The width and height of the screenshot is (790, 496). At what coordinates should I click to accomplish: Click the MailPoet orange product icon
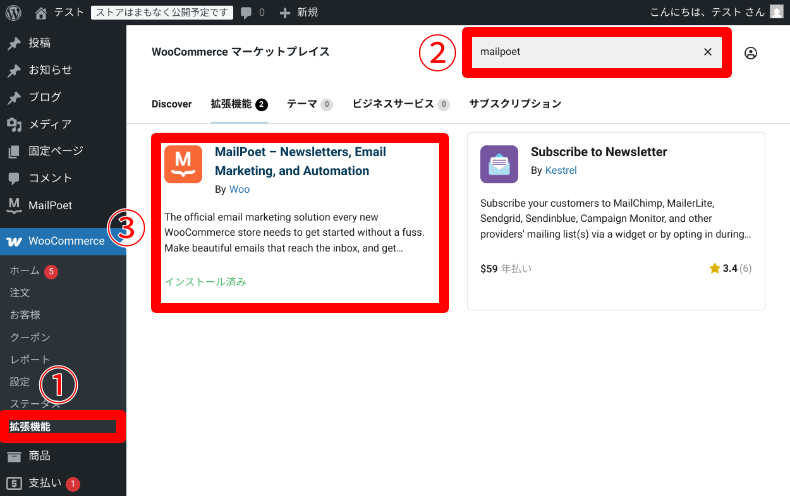183,164
